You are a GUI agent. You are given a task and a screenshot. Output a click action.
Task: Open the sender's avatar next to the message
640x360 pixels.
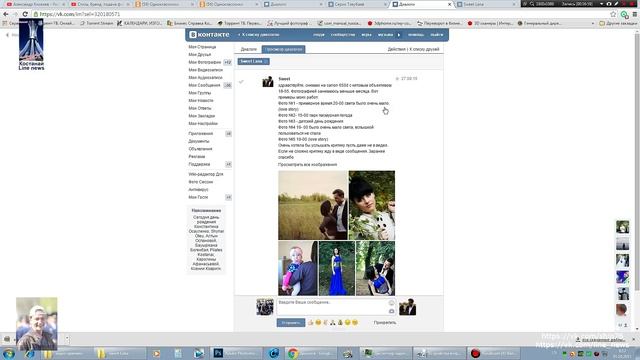coord(268,81)
